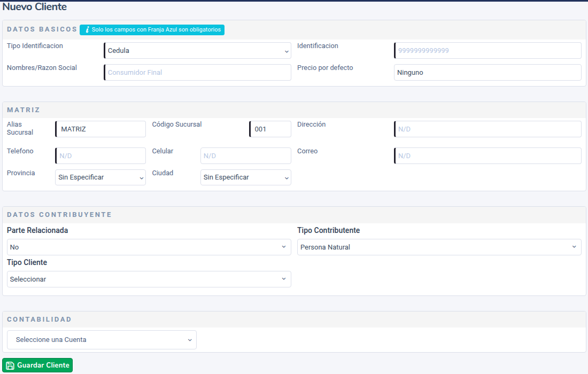Click the DATOS BASICOS section header

point(42,29)
